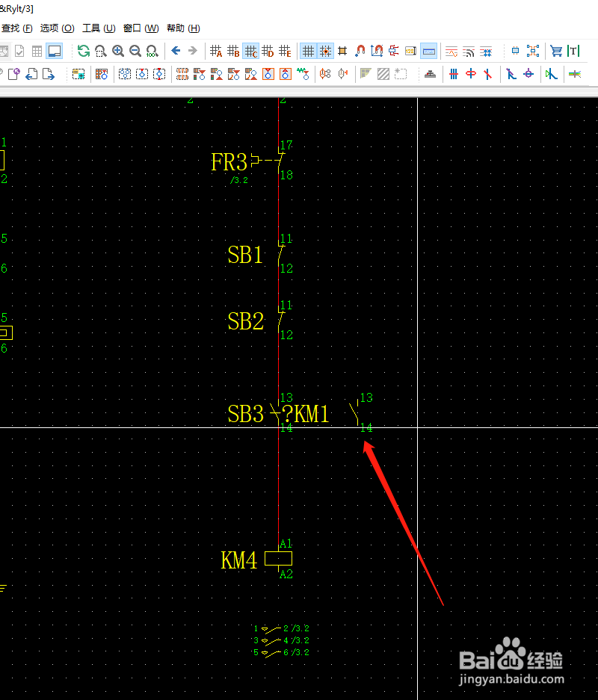This screenshot has height=700, width=598.
Task: Click the dashed rectangle selection icon
Action: (401, 74)
